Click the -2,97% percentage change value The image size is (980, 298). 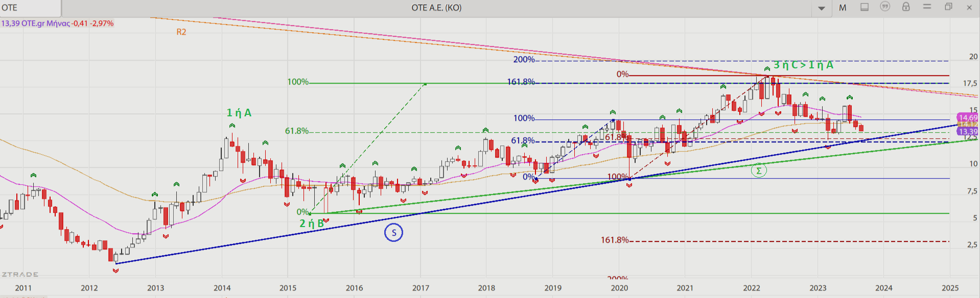click(102, 23)
